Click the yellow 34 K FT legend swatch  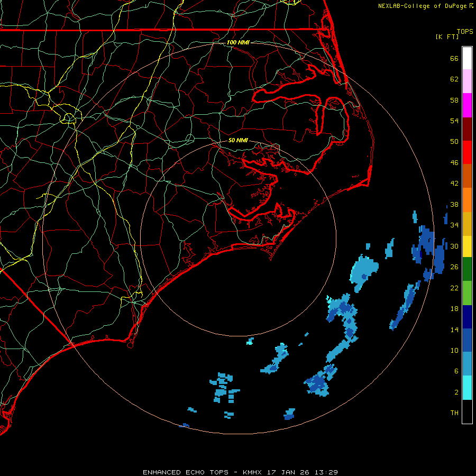(467, 246)
